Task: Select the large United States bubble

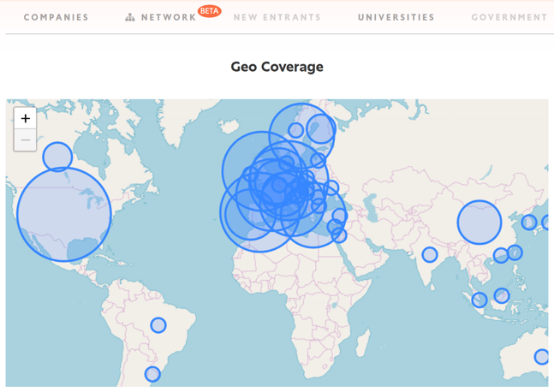Action: [64, 214]
